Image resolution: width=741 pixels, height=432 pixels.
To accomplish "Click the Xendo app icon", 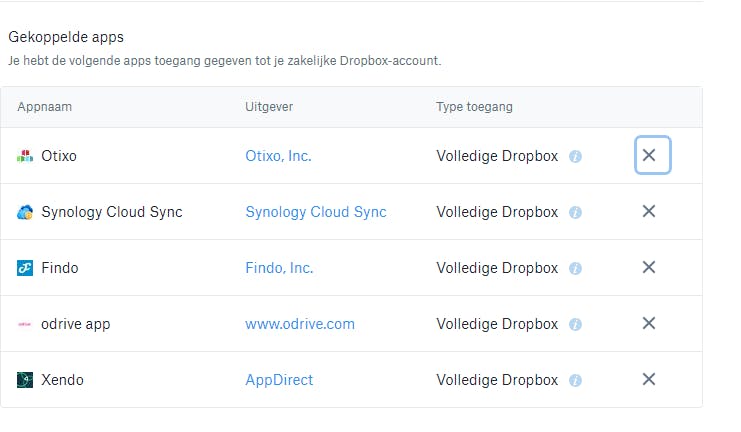I will (x=25, y=380).
